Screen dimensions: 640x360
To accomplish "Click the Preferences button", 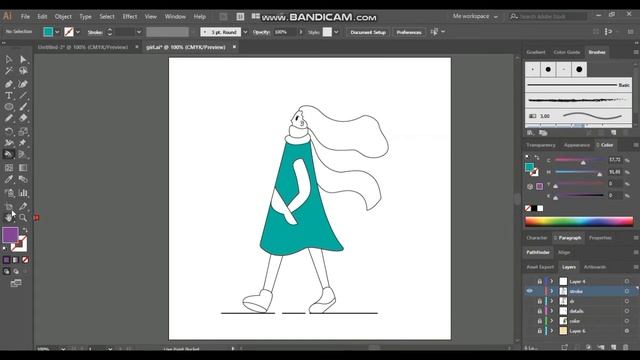I will pos(409,32).
